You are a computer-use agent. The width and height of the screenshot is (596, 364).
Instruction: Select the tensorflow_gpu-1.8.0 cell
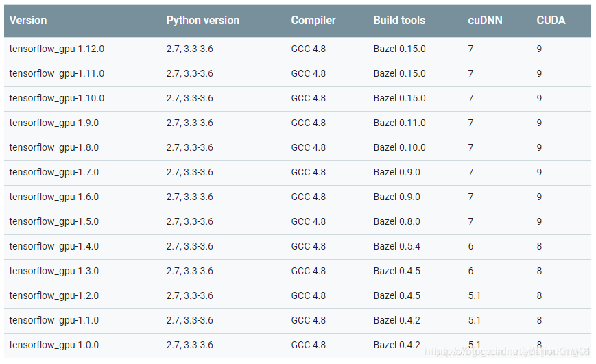(54, 148)
